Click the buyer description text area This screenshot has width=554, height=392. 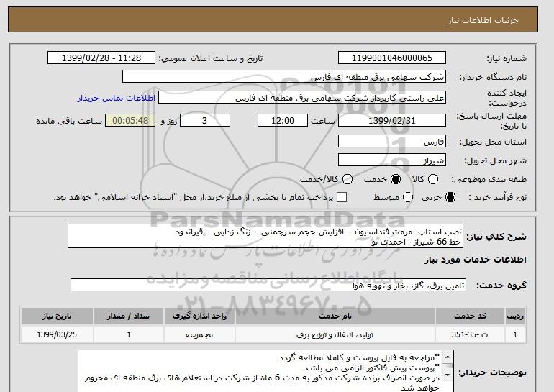tap(265, 371)
